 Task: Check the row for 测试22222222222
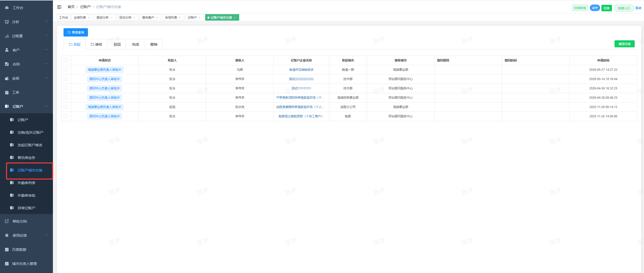coord(66,79)
